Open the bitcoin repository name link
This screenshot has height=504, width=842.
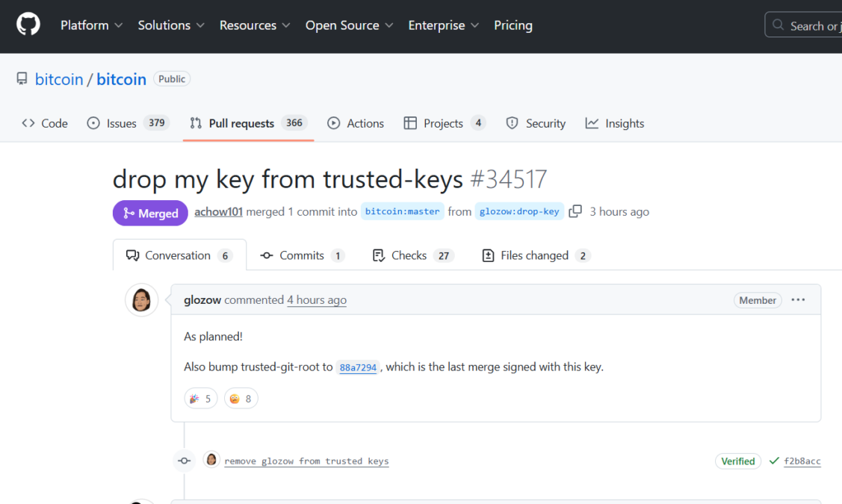[x=121, y=79]
